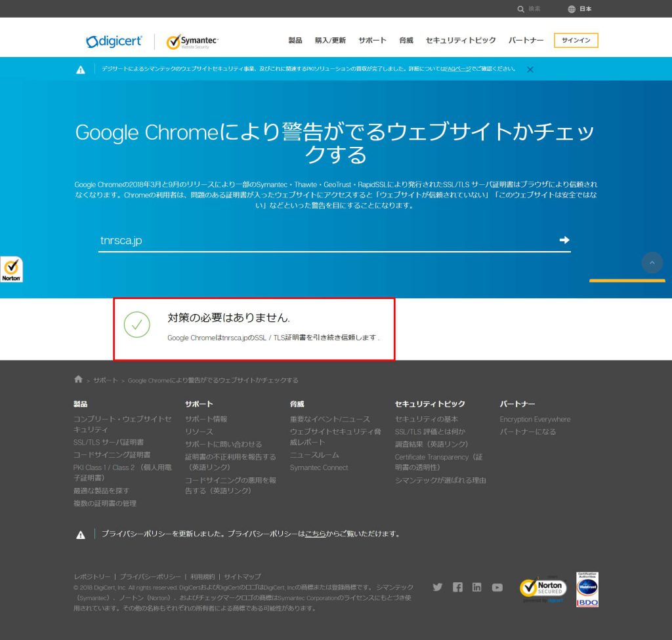Open the サポート navigation menu
Image resolution: width=672 pixels, height=640 pixels.
point(372,40)
